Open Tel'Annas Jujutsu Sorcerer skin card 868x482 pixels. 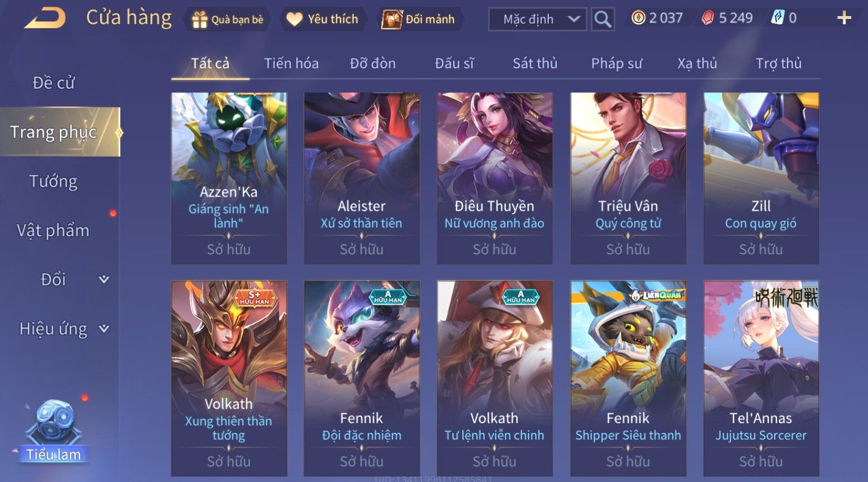tap(761, 378)
